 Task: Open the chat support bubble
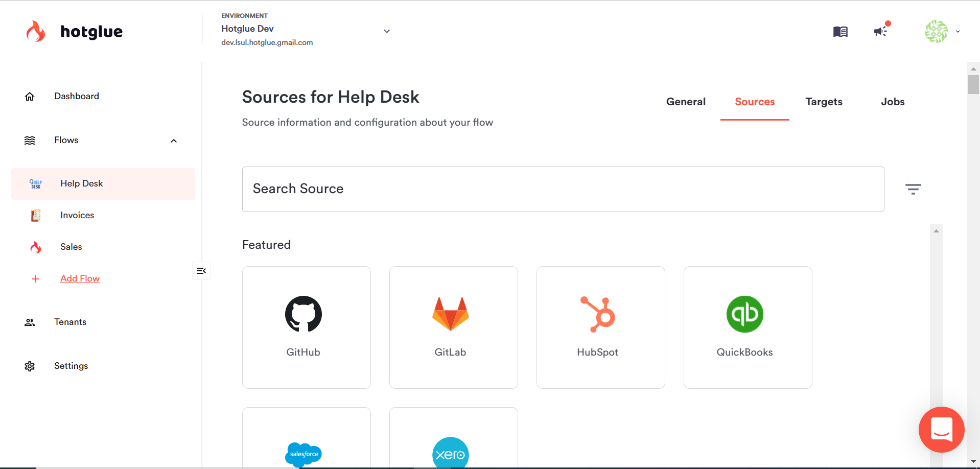click(x=941, y=430)
